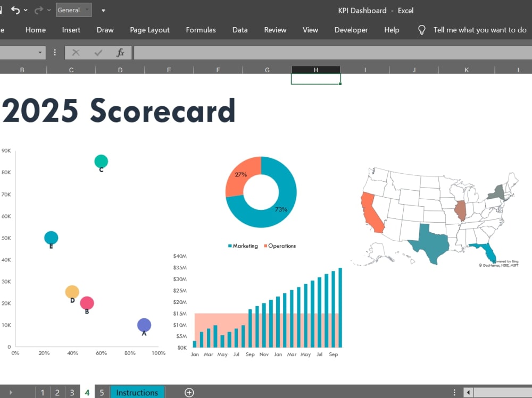Select Illinois on the map chart
The width and height of the screenshot is (532, 398).
460,210
